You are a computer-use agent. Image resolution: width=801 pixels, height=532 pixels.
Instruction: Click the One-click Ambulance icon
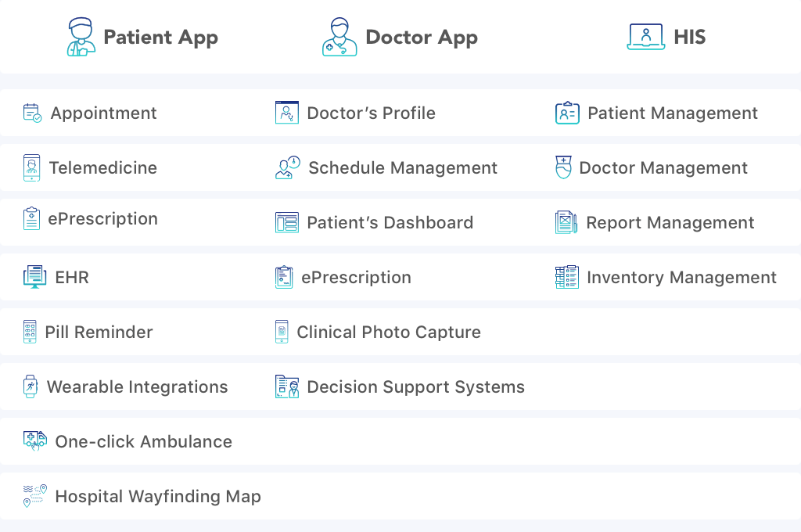(34, 441)
